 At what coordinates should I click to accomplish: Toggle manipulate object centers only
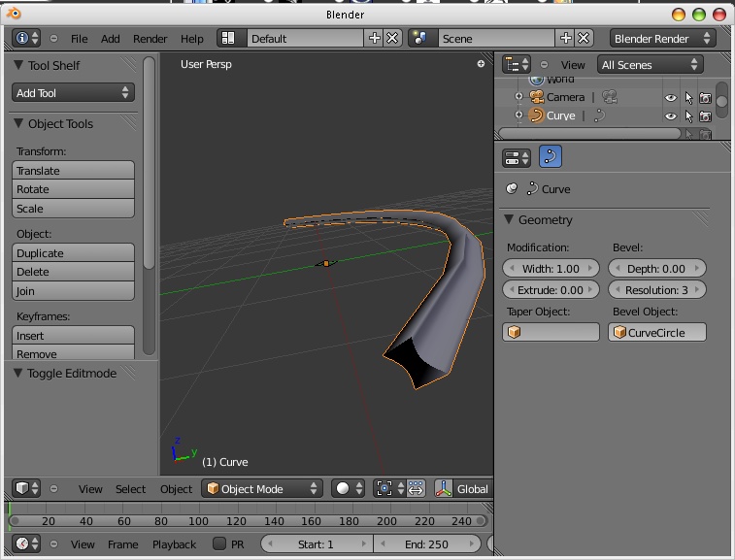point(416,488)
